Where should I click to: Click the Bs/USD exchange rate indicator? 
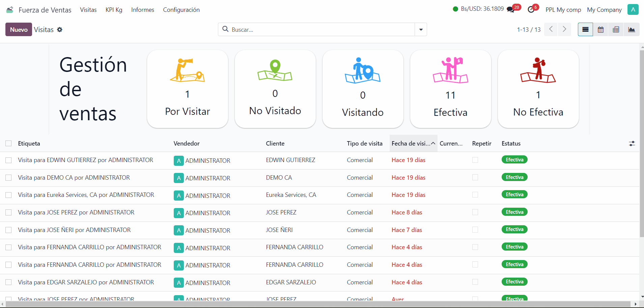point(482,9)
